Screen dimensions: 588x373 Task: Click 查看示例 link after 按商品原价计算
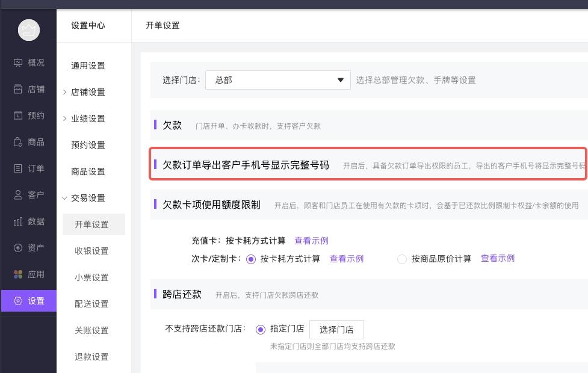498,258
